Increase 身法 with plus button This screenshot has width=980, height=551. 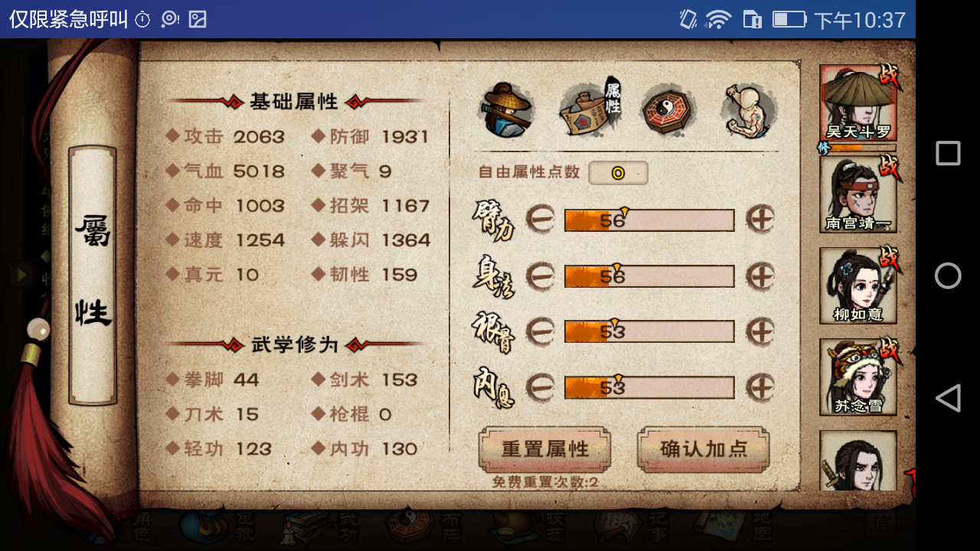point(760,275)
